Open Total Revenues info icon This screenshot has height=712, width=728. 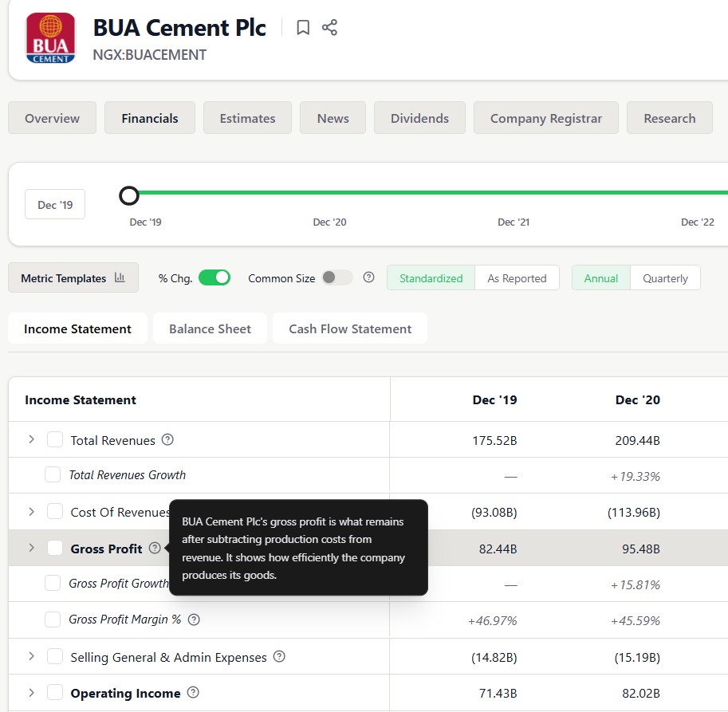(x=167, y=439)
